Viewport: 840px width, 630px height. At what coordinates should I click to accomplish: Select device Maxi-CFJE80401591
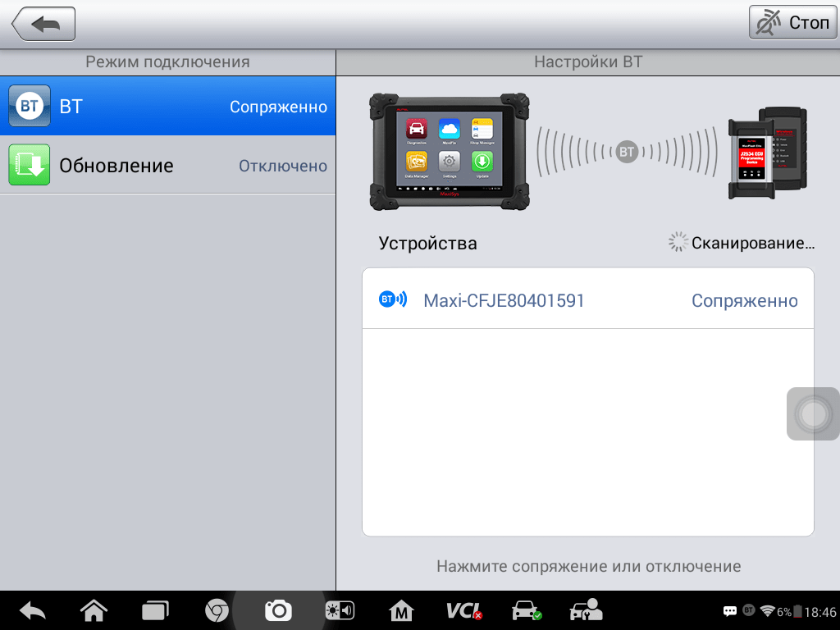pos(504,300)
